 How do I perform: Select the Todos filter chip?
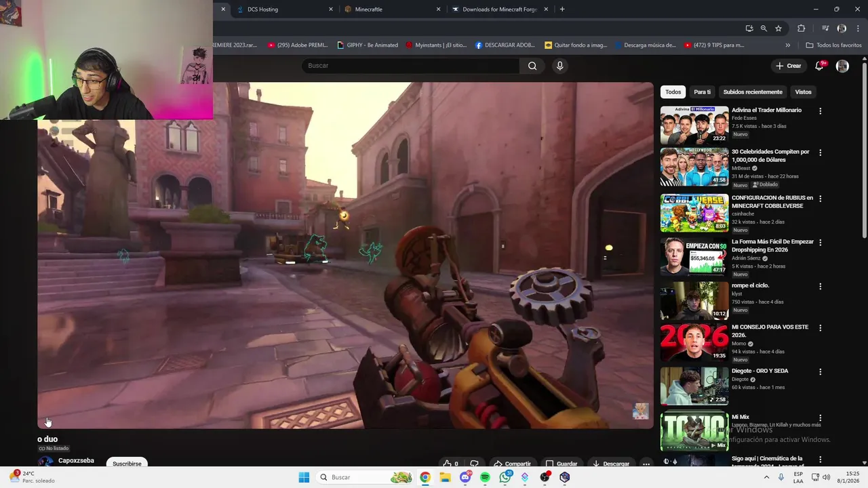click(673, 91)
